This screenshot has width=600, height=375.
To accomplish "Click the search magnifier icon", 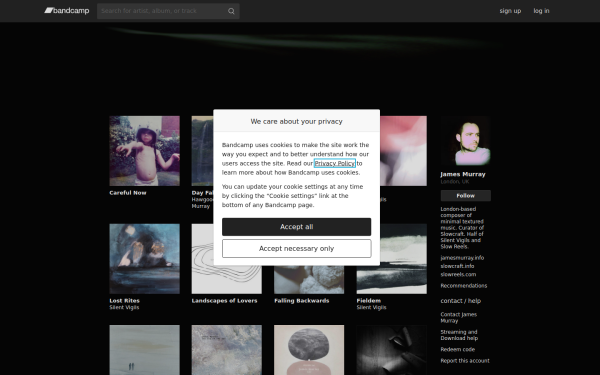I will pos(231,11).
